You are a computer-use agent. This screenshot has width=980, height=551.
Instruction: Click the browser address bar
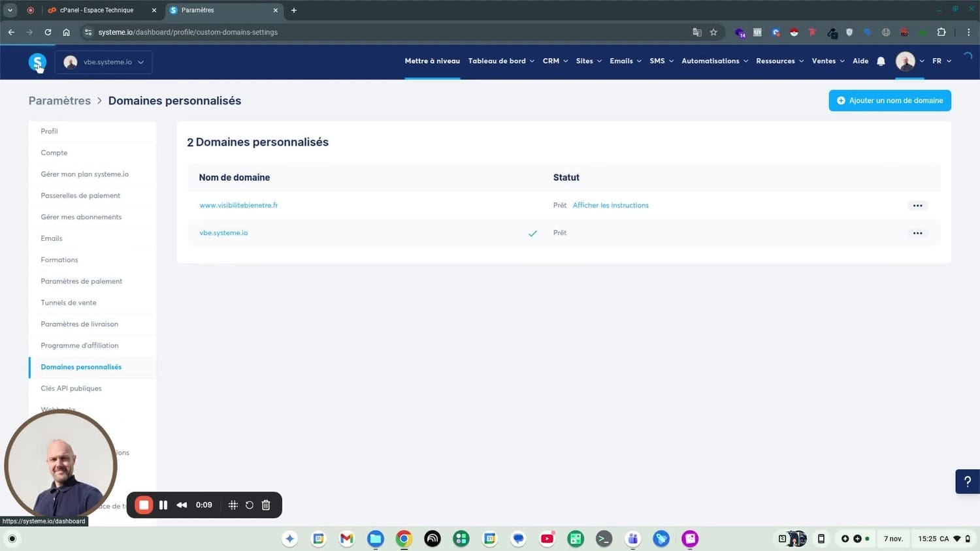click(392, 32)
